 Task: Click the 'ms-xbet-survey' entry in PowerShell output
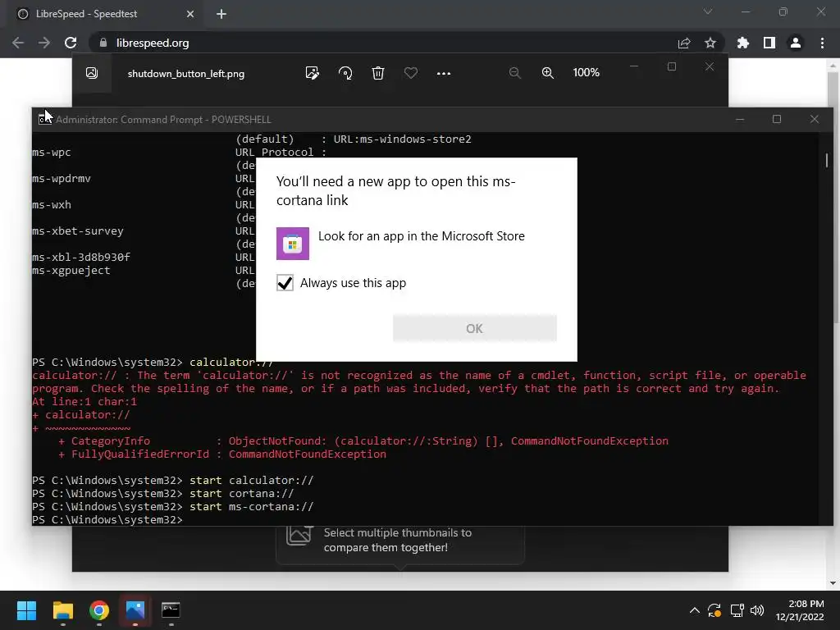78,231
